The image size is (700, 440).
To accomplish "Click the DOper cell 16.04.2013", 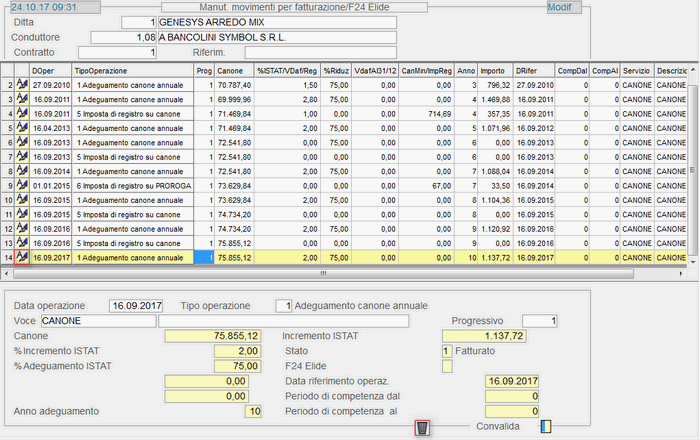I will tap(50, 128).
